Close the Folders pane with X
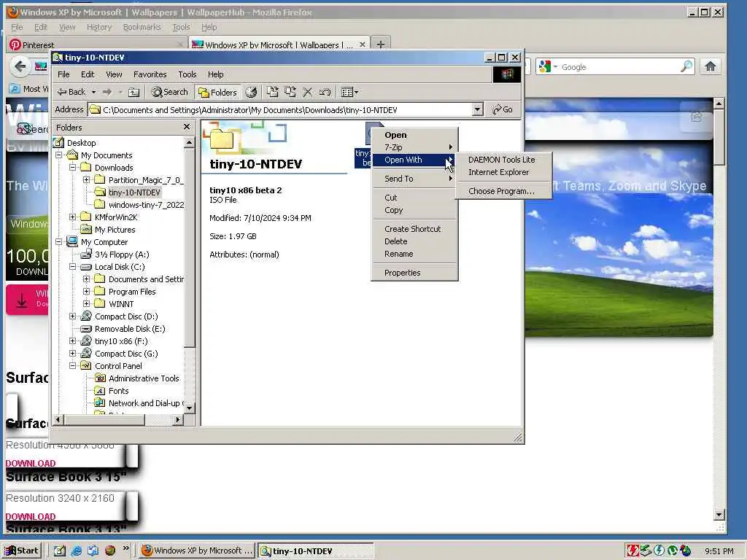Screen dimensions: 747x560 pyautogui.click(x=187, y=127)
